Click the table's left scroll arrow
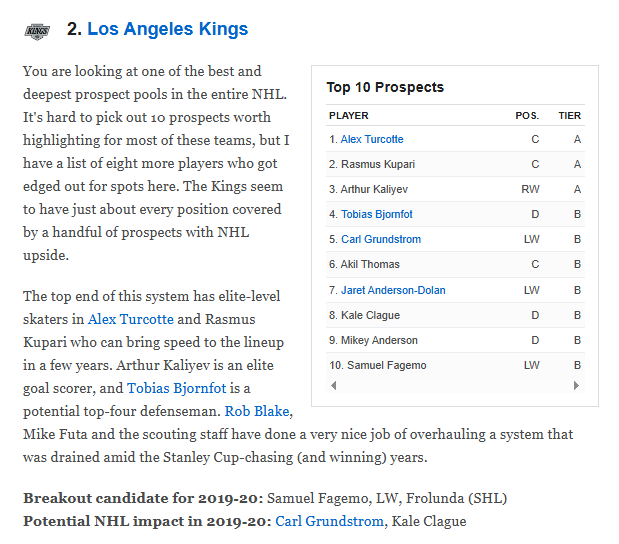This screenshot has width=619, height=544. click(333, 385)
